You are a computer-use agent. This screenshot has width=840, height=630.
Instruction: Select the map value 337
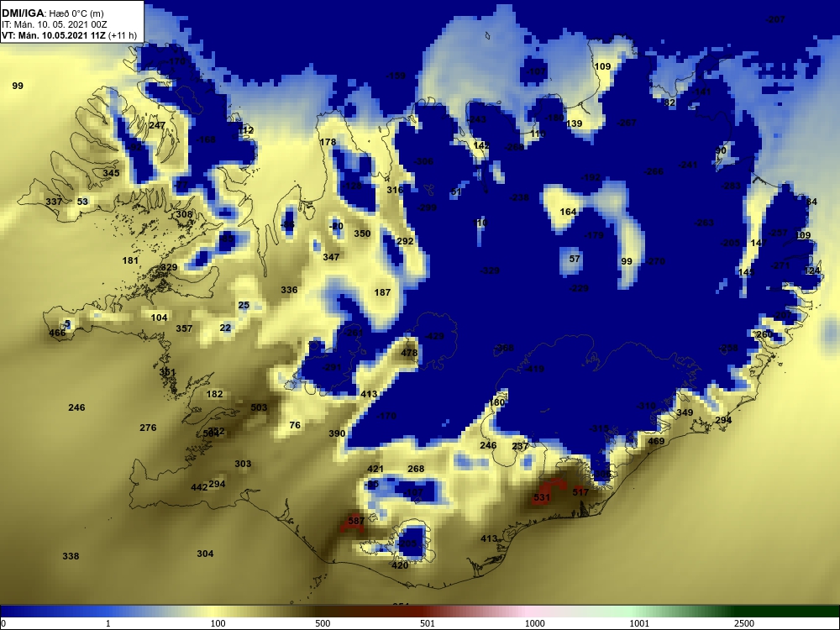pyautogui.click(x=54, y=202)
